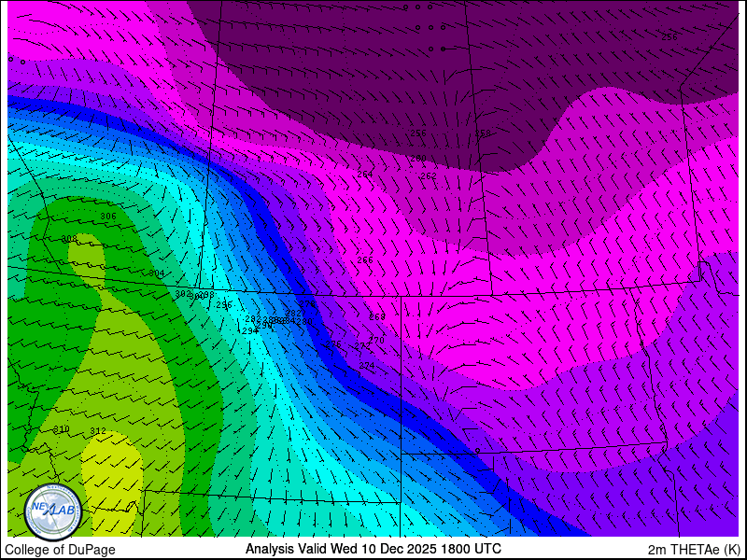747x560 pixels.
Task: Click the 270 contour label
Action: pyautogui.click(x=376, y=340)
